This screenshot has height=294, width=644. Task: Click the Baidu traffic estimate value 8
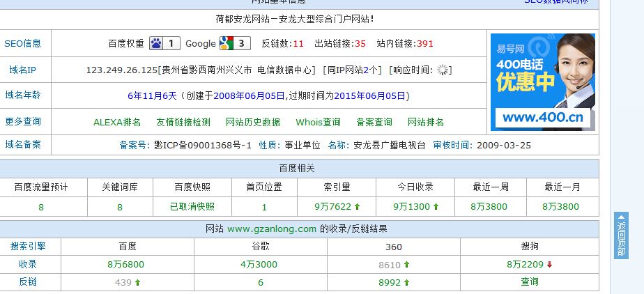tap(40, 208)
